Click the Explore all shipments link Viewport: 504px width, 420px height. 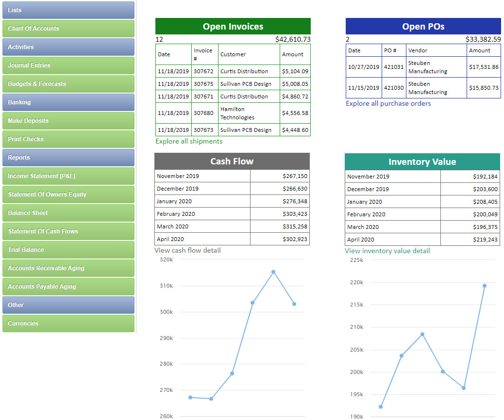point(187,141)
